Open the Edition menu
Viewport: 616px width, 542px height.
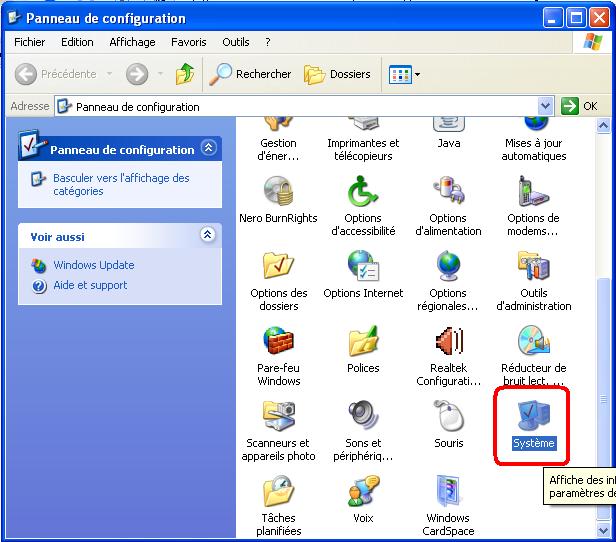click(x=77, y=42)
